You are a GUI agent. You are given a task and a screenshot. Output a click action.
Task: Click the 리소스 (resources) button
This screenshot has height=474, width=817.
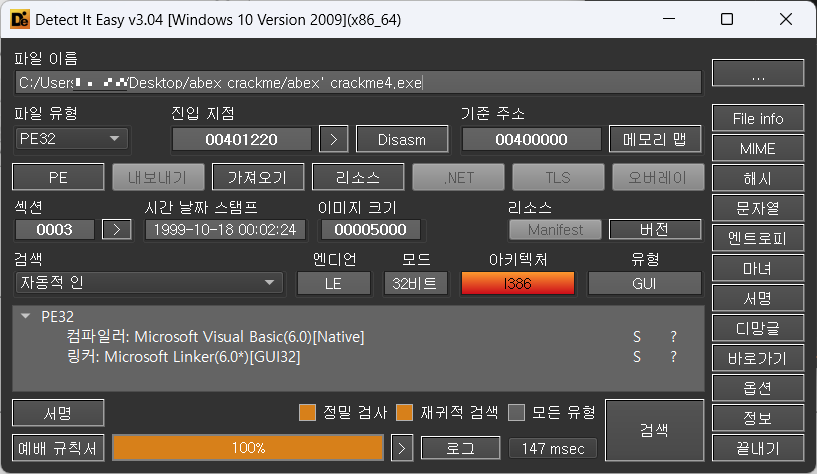click(358, 178)
